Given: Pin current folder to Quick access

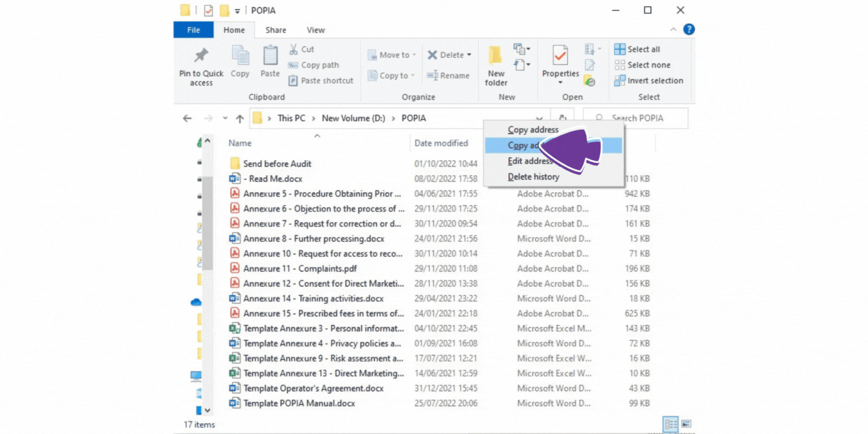Looking at the screenshot, I should click(200, 64).
